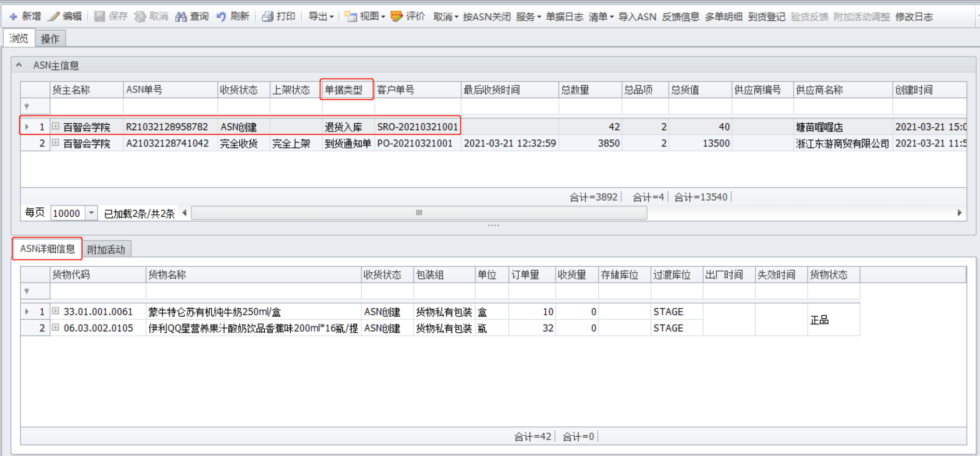Expand ASN row R21032128958782 with plus box
Image resolution: width=980 pixels, height=456 pixels.
[x=56, y=126]
